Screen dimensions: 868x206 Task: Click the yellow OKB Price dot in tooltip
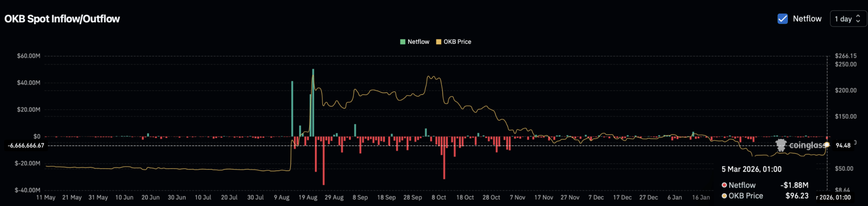(x=724, y=196)
